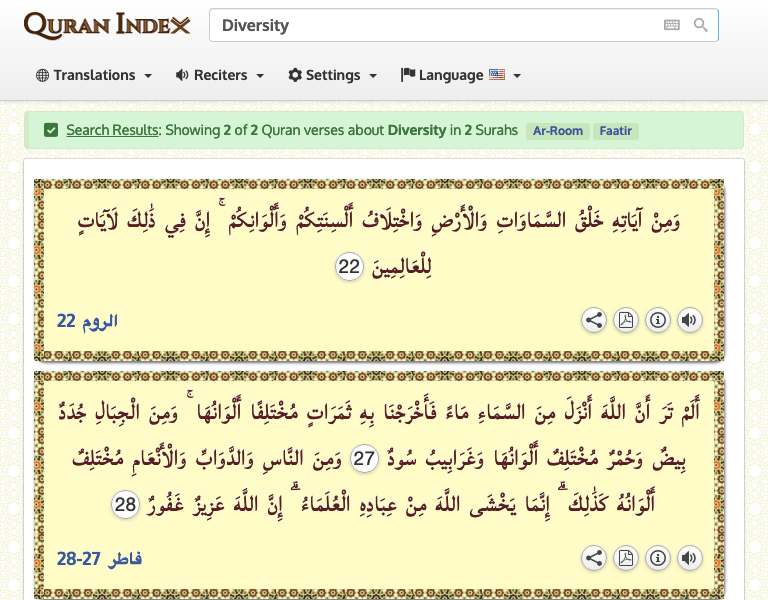Go to Quran Index home logo
Viewport: 768px width, 600px height.
tap(106, 25)
